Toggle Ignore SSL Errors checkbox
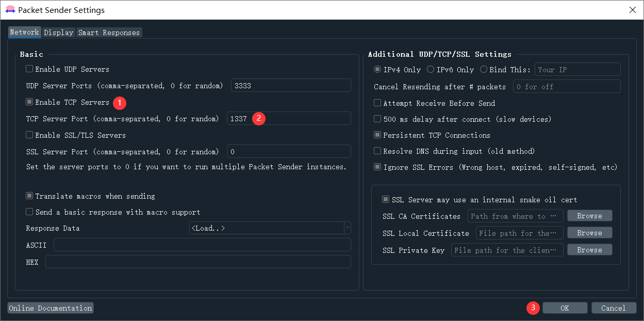Viewport: 644px width, 321px height. (377, 167)
